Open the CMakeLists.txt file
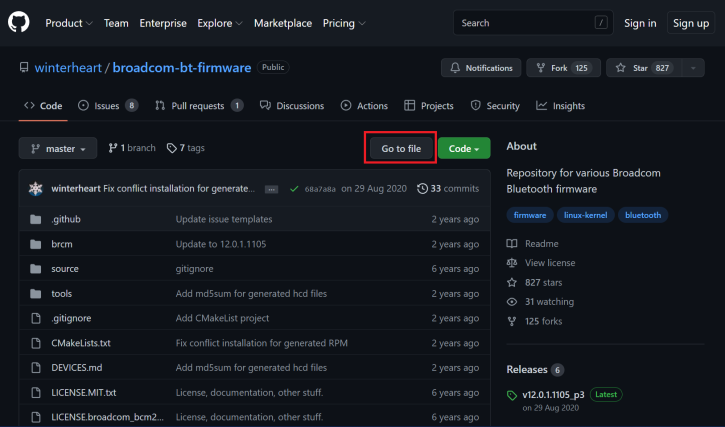This screenshot has height=427, width=725. (x=80, y=342)
